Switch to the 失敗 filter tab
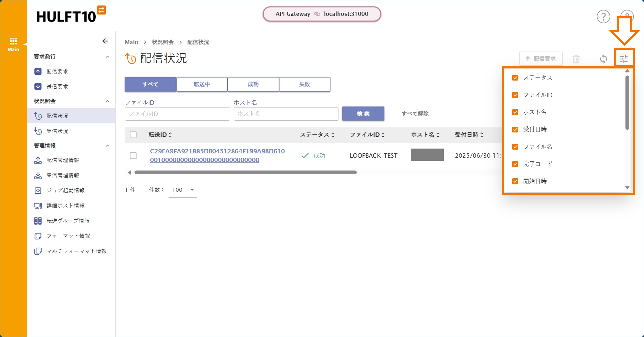Image resolution: width=644 pixels, height=337 pixels. click(x=304, y=84)
